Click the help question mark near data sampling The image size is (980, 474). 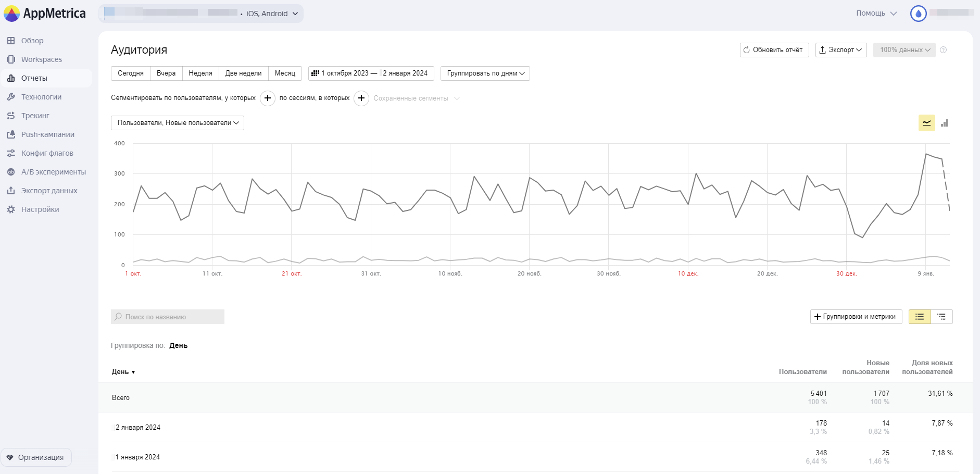[944, 50]
